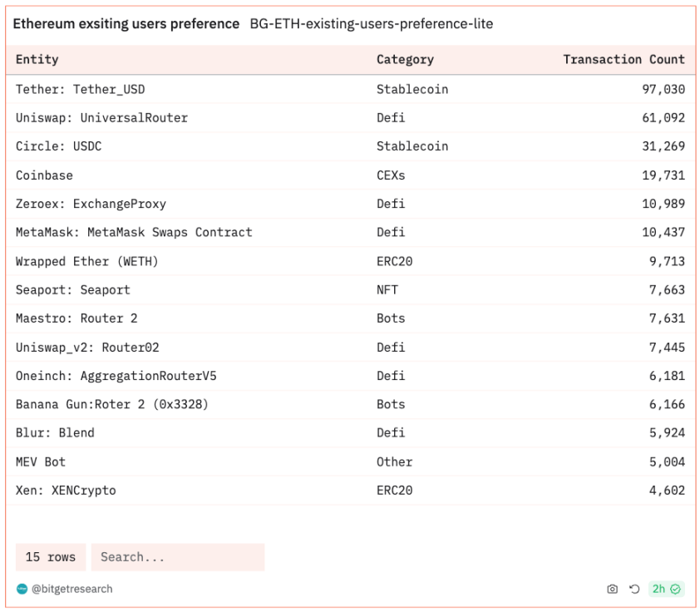
Task: Sort by the Transaction Count column header
Action: point(624,59)
